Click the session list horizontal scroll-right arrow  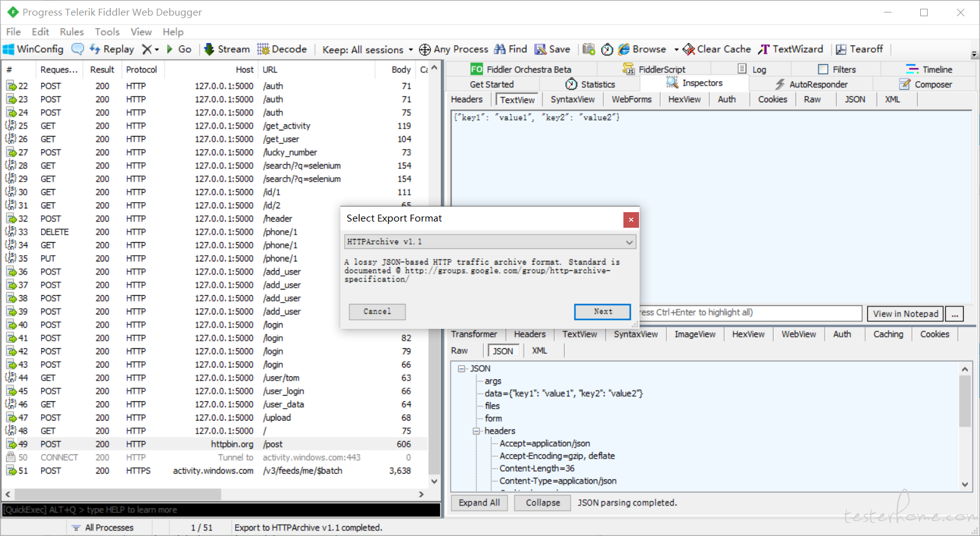click(421, 494)
